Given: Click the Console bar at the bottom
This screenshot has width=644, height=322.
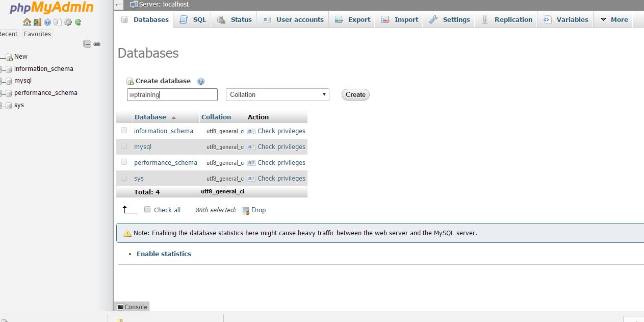Looking at the screenshot, I should 132,307.
